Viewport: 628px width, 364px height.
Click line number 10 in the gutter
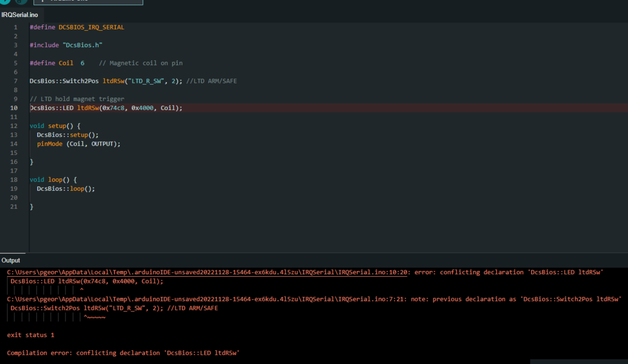[x=14, y=108]
